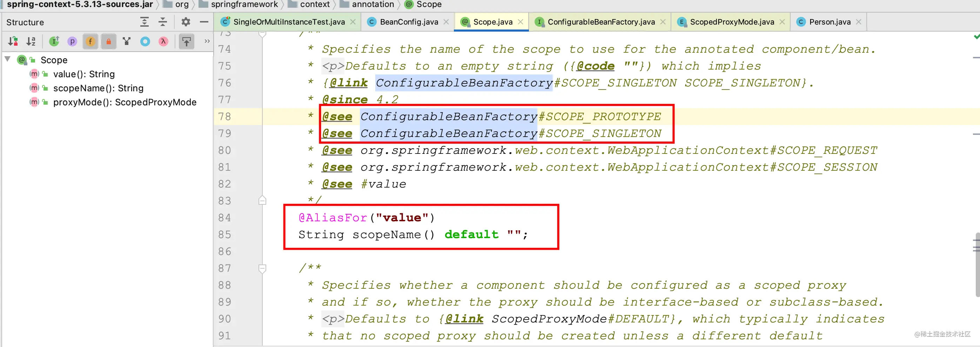Toggle Show Non-Public lock filter
Screen dimensions: 980x347
click(x=108, y=41)
